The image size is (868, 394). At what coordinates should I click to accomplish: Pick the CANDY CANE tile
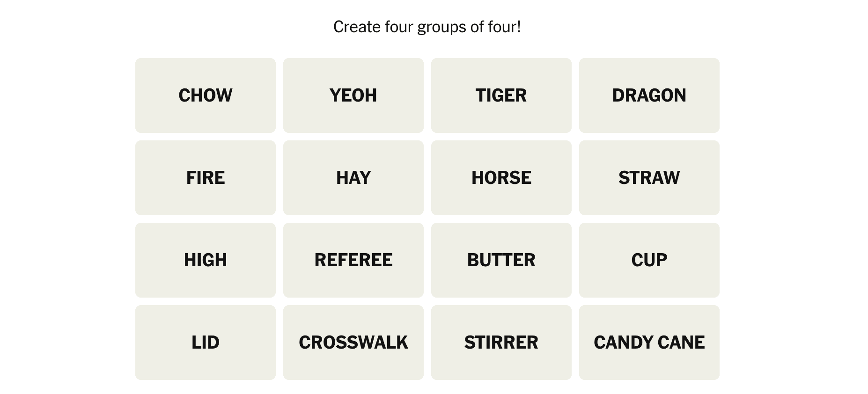click(649, 343)
